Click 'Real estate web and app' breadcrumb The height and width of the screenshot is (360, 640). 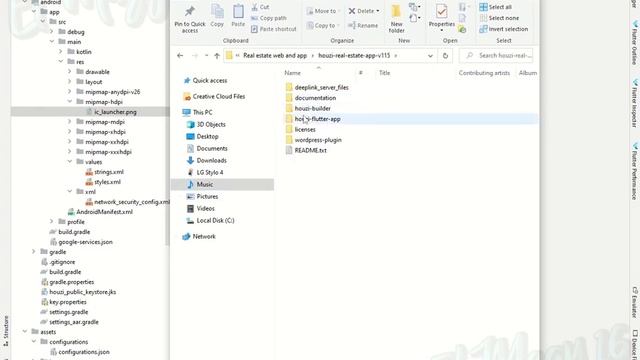pos(275,56)
